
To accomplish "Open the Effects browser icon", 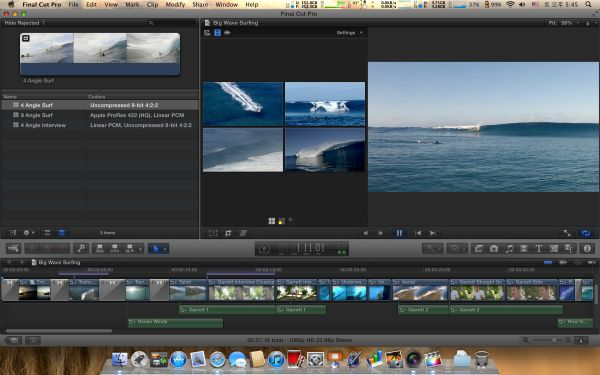I will tap(479, 249).
